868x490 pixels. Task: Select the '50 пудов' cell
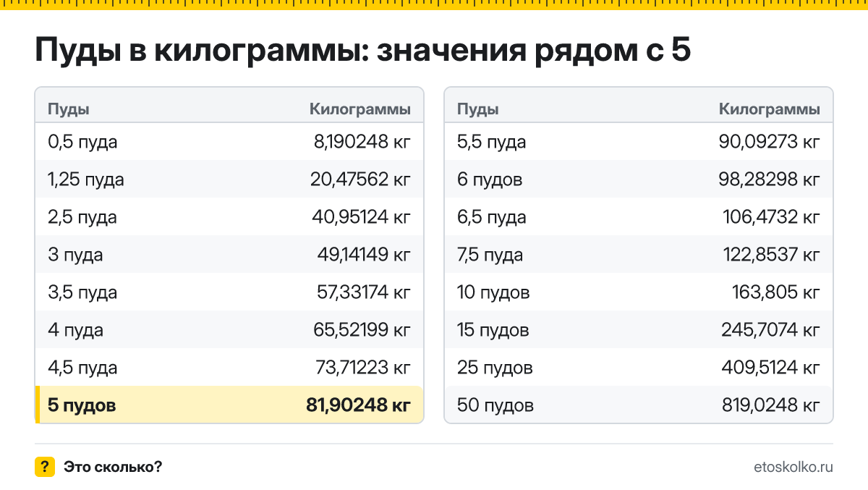point(495,406)
